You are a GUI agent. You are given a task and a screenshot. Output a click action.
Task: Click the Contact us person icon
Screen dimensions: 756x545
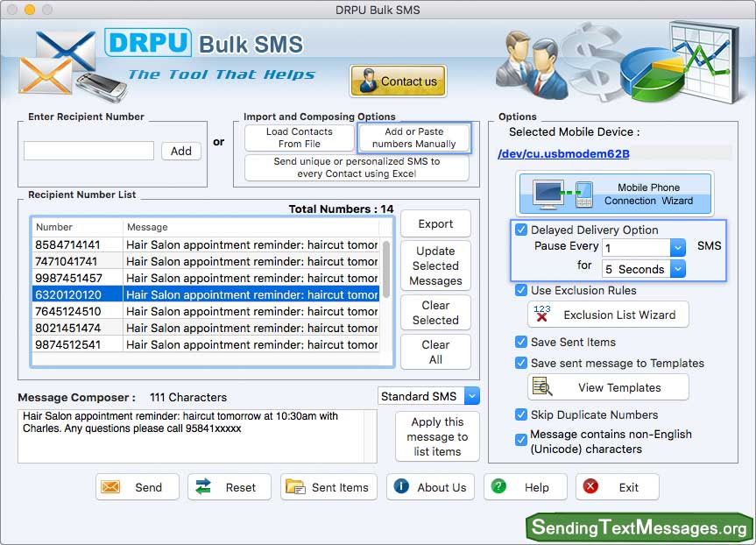click(x=368, y=81)
